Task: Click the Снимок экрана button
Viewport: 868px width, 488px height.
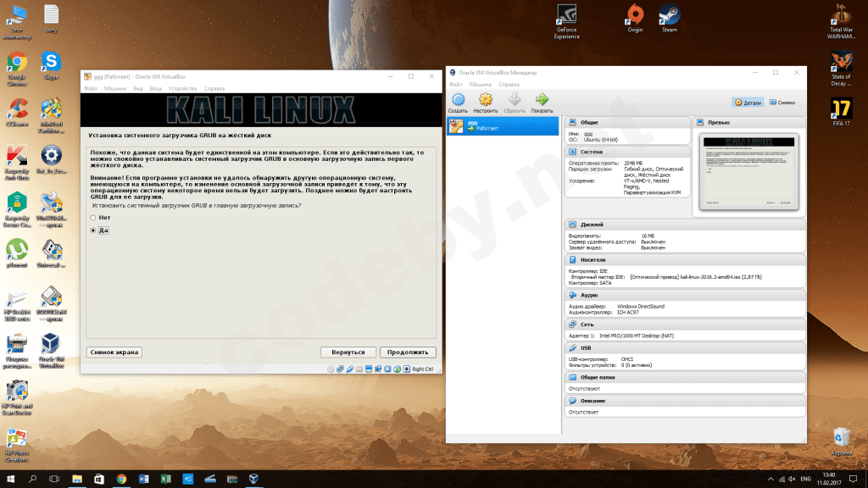Action: [114, 352]
